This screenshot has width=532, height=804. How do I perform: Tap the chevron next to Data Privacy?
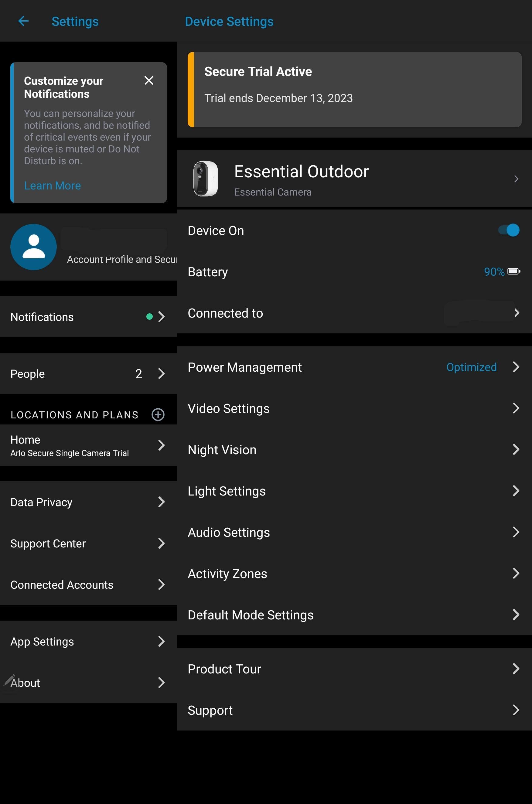tap(161, 502)
